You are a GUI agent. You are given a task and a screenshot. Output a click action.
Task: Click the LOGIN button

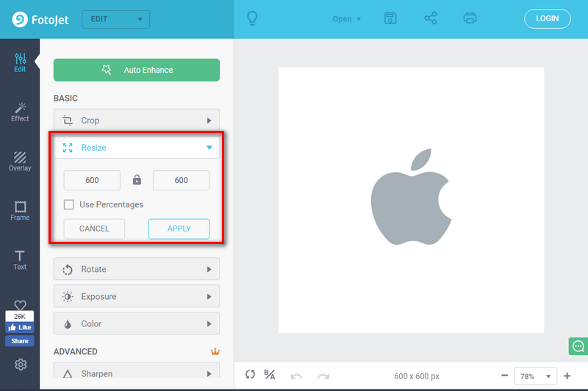point(547,19)
